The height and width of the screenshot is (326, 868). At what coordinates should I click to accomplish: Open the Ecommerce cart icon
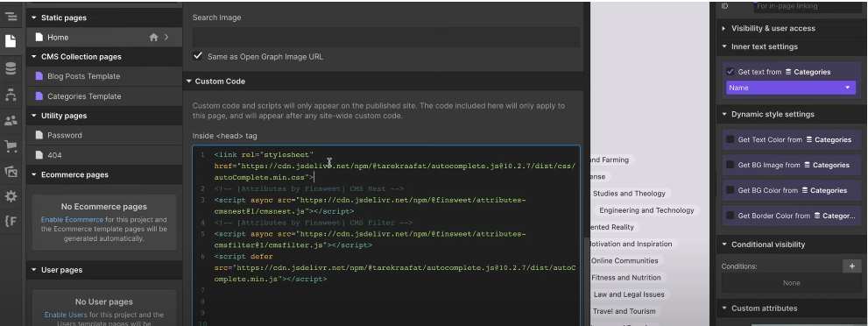(11, 146)
